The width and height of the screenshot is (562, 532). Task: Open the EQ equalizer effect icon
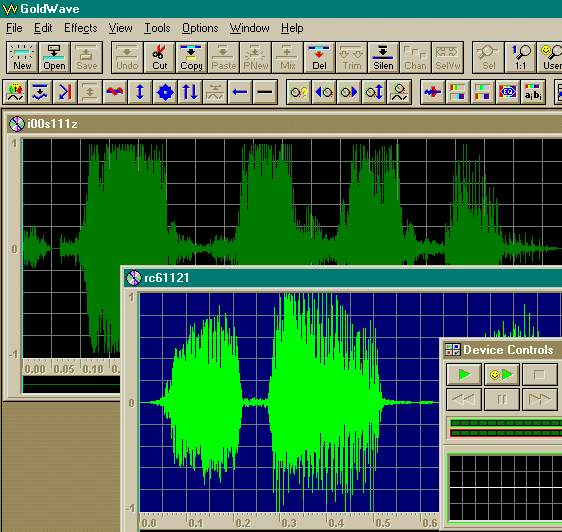508,92
